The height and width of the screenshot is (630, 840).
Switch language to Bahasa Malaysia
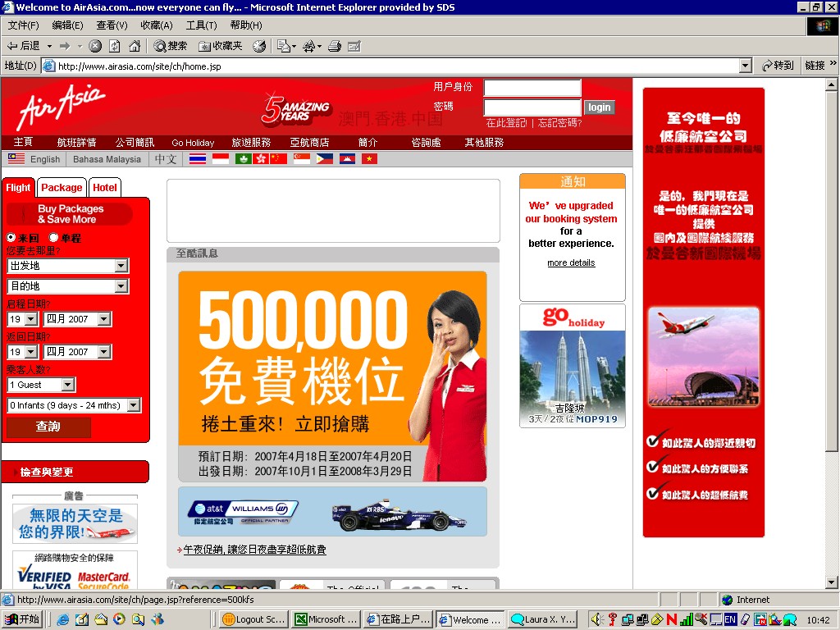point(107,159)
